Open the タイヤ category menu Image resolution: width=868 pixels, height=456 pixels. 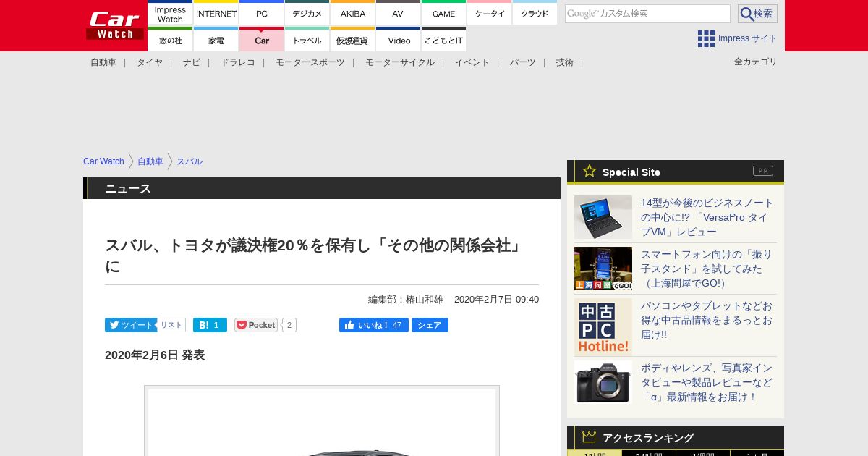click(x=150, y=62)
